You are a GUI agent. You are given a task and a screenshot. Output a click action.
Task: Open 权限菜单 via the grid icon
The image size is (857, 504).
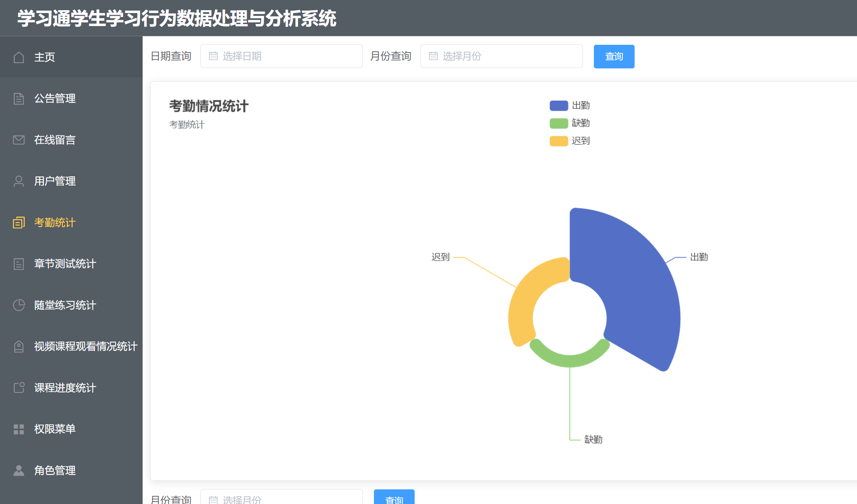tap(19, 429)
